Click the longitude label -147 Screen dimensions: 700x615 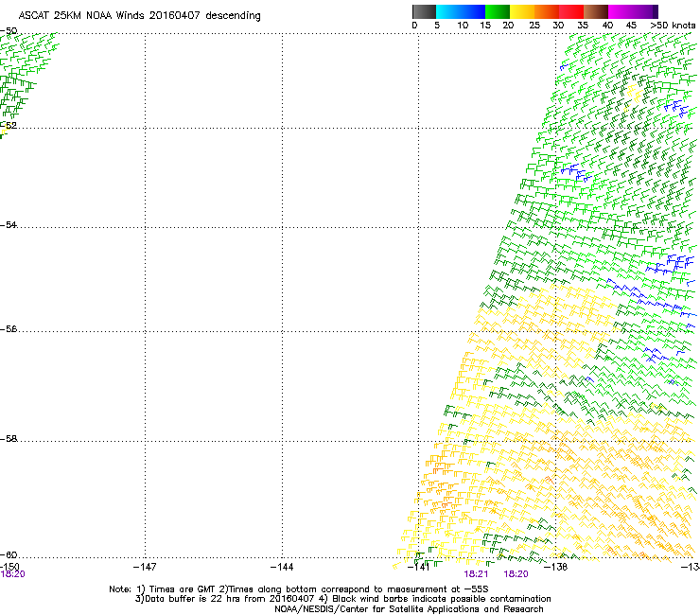145,567
